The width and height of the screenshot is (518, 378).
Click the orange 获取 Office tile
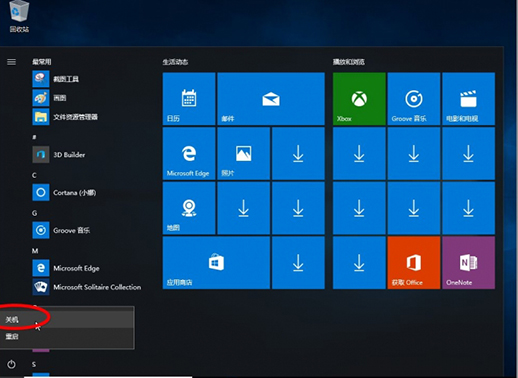[414, 263]
